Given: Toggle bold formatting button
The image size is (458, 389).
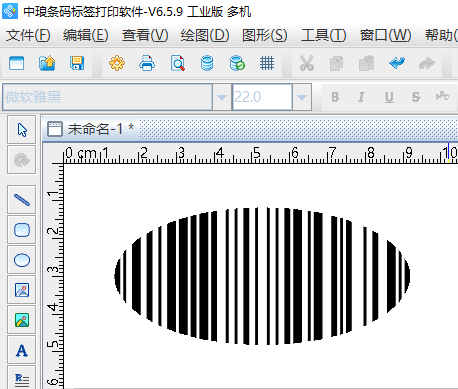Looking at the screenshot, I should (335, 97).
